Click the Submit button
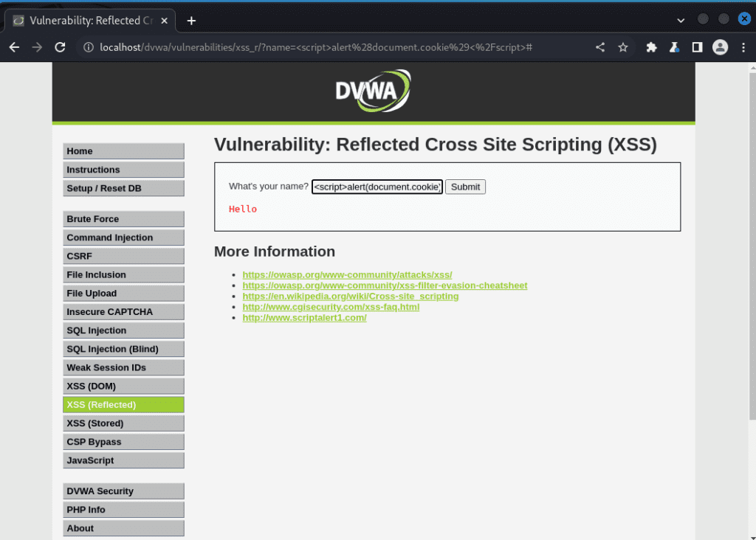Screen dimensions: 756x540 tap(465, 187)
